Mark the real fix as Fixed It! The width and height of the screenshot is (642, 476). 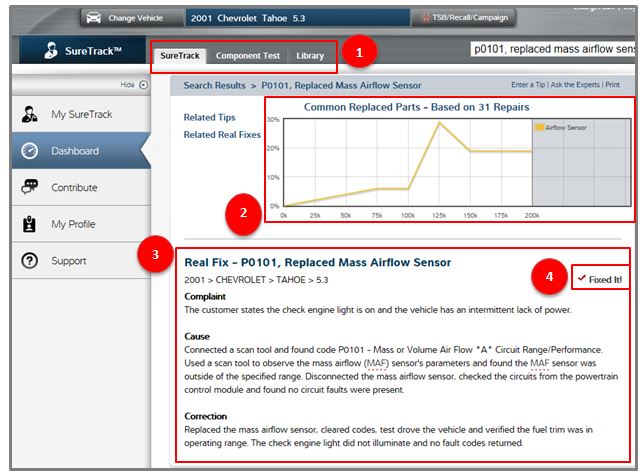(x=600, y=278)
